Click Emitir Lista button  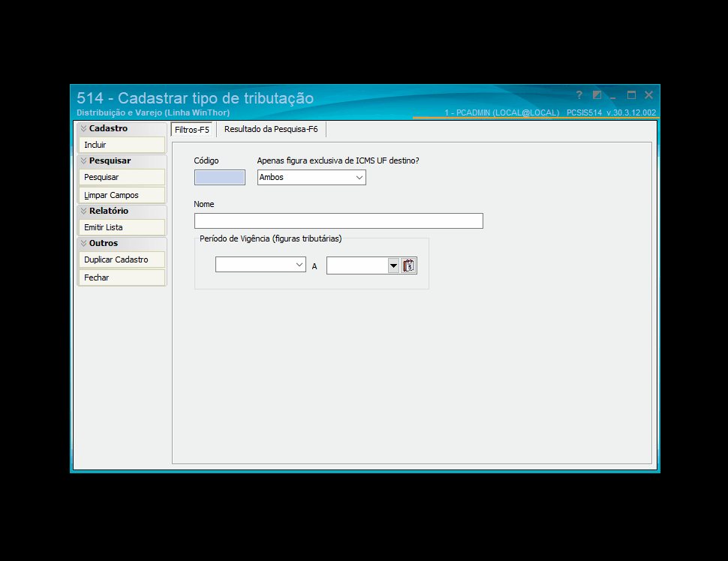122,227
